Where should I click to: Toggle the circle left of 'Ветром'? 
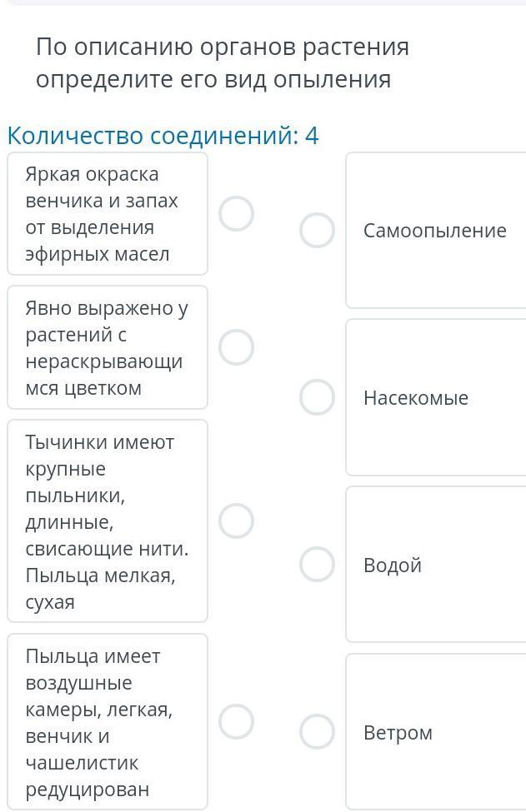(x=317, y=732)
